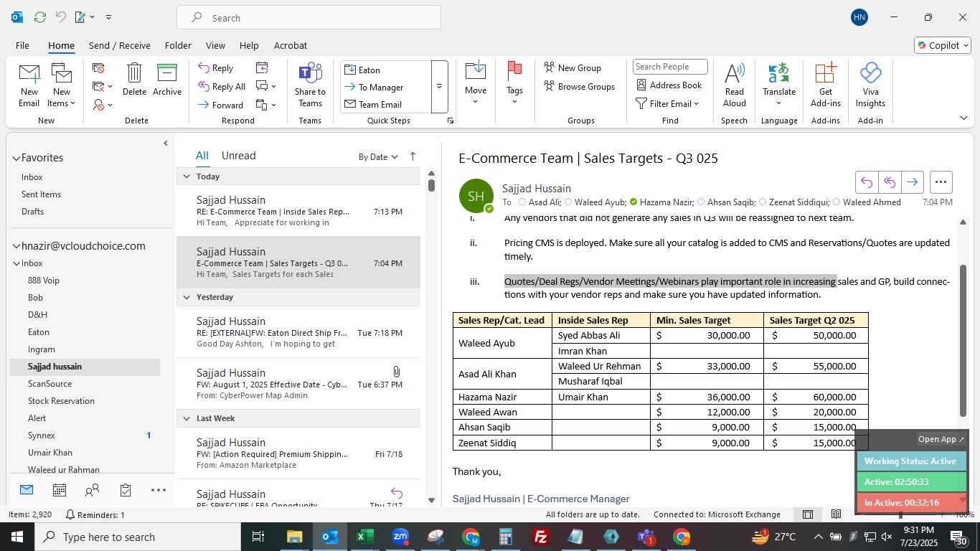Screen dimensions: 980x551
Task: Open Reminders: 1 in status bar
Action: click(x=95, y=514)
